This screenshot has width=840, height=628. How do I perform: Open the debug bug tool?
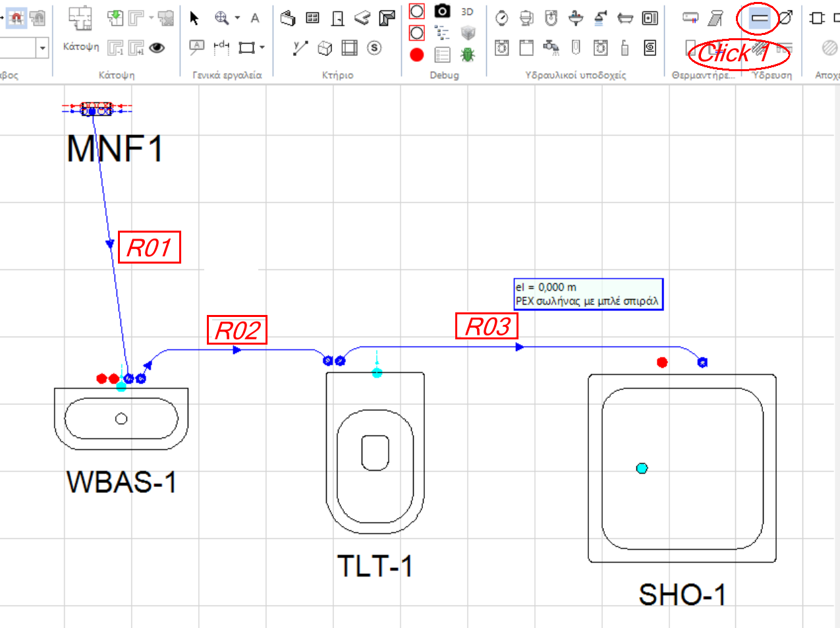pos(468,55)
